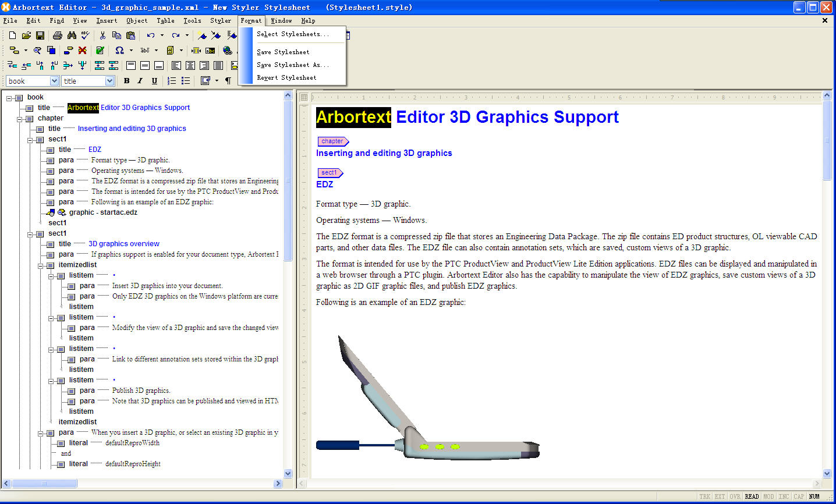Collapse the chapter tree node
The image size is (836, 504).
tap(20, 119)
